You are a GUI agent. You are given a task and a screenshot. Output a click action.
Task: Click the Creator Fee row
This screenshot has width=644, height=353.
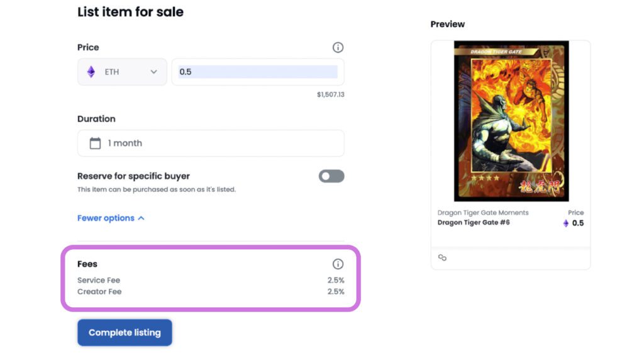point(211,291)
